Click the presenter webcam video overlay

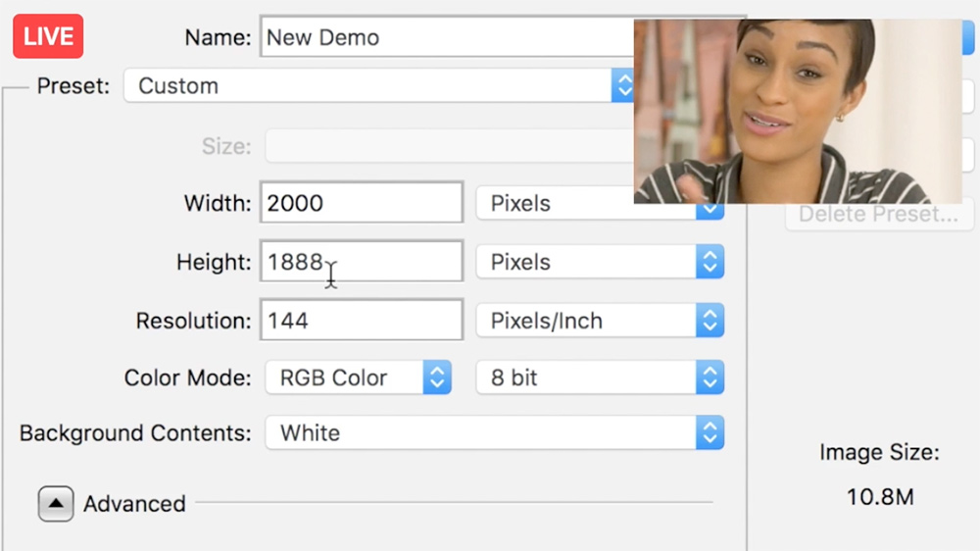point(798,112)
